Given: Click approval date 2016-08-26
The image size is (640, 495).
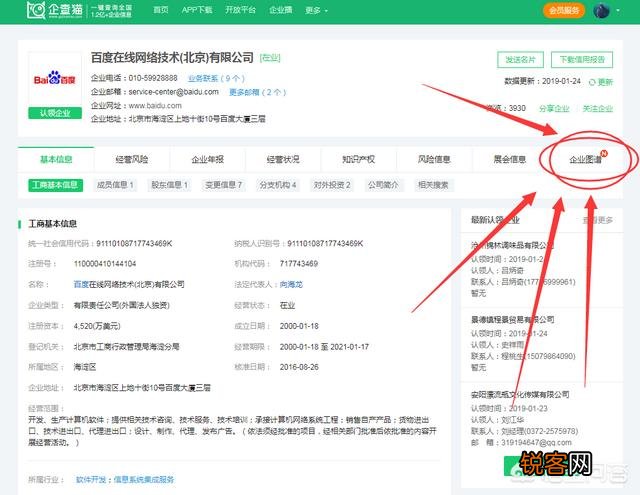Looking at the screenshot, I should point(299,367).
